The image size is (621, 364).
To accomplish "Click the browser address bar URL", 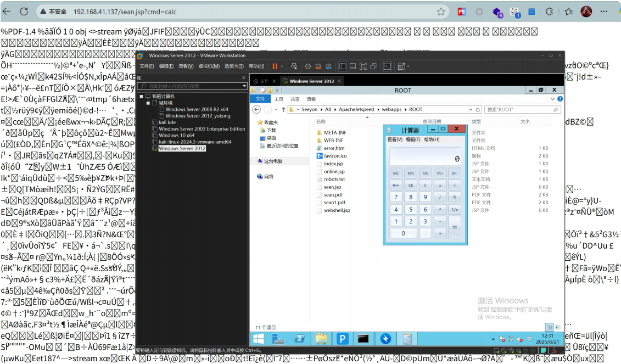I will coord(125,12).
